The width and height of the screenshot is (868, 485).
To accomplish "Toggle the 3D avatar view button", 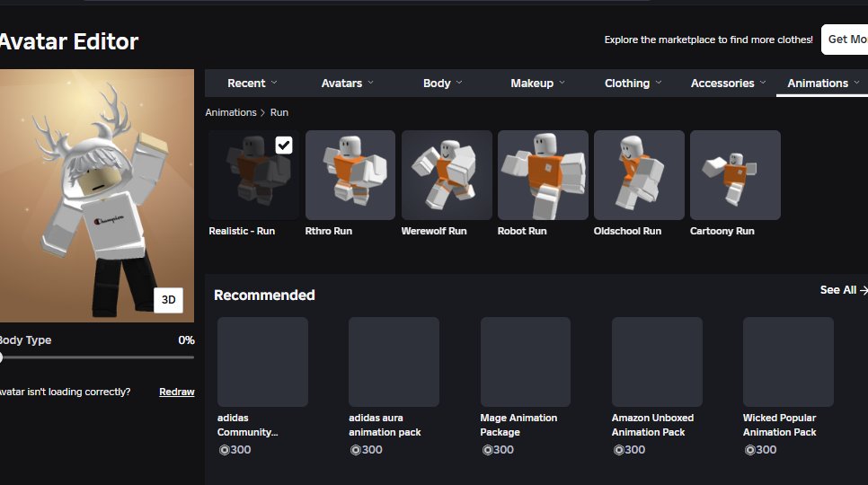I will [x=168, y=300].
